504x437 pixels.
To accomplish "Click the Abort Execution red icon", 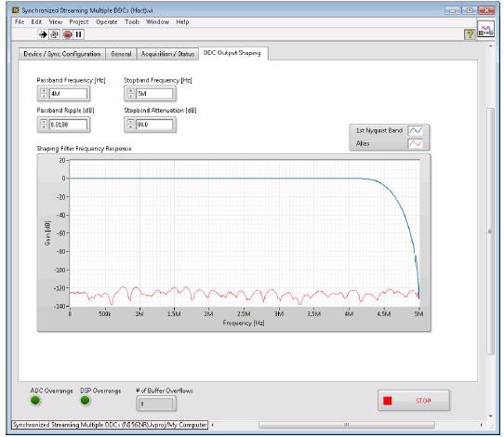I will coord(67,34).
